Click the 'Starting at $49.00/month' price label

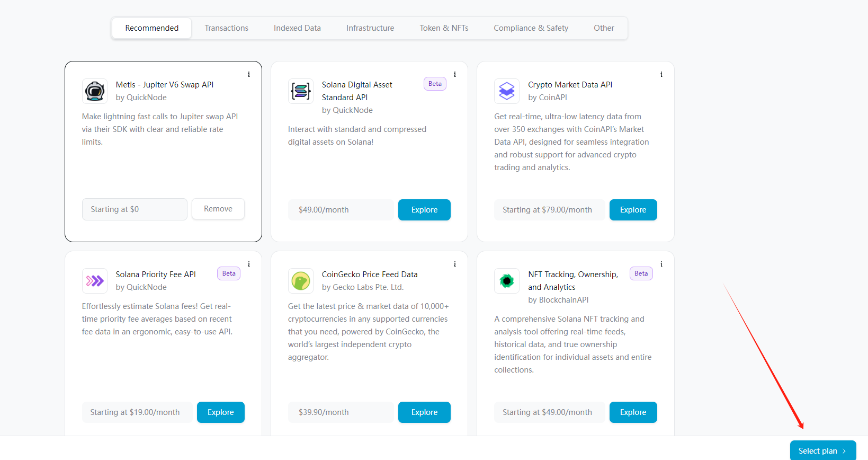(550, 412)
